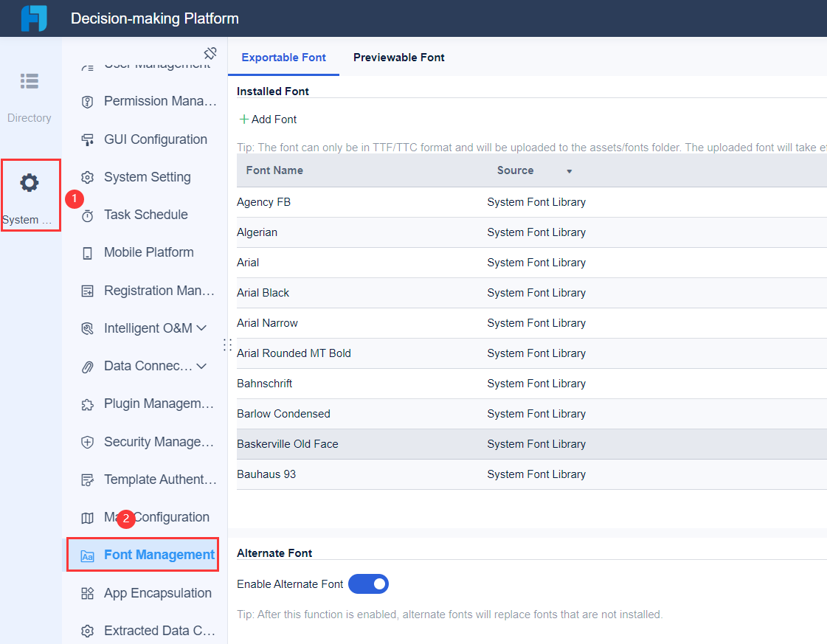Click the Decision-making Platform logo icon

[x=34, y=18]
